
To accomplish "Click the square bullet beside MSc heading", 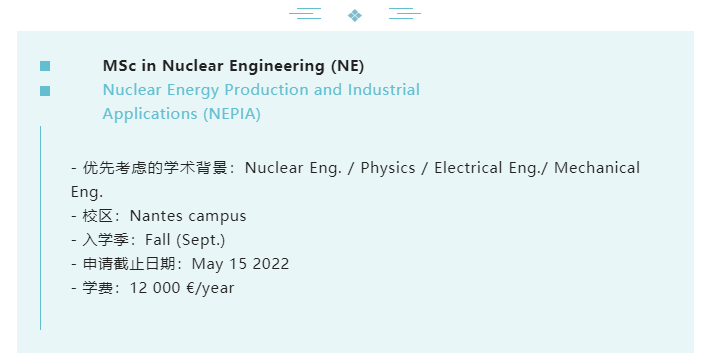I will 45,66.
